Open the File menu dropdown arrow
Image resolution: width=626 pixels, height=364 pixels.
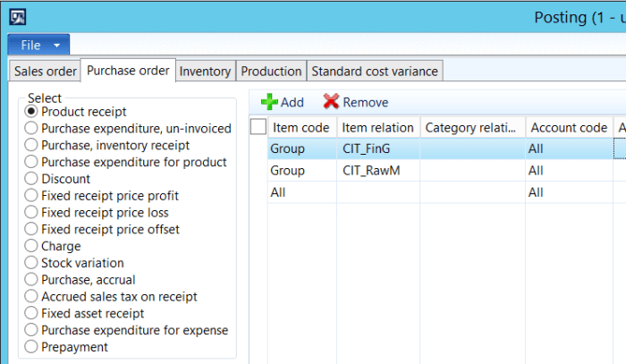click(x=56, y=46)
